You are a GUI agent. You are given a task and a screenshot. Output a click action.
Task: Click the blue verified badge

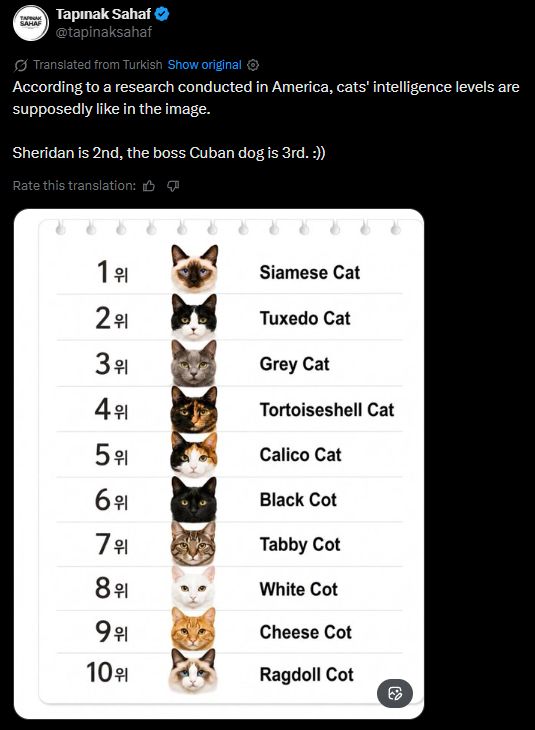162,14
